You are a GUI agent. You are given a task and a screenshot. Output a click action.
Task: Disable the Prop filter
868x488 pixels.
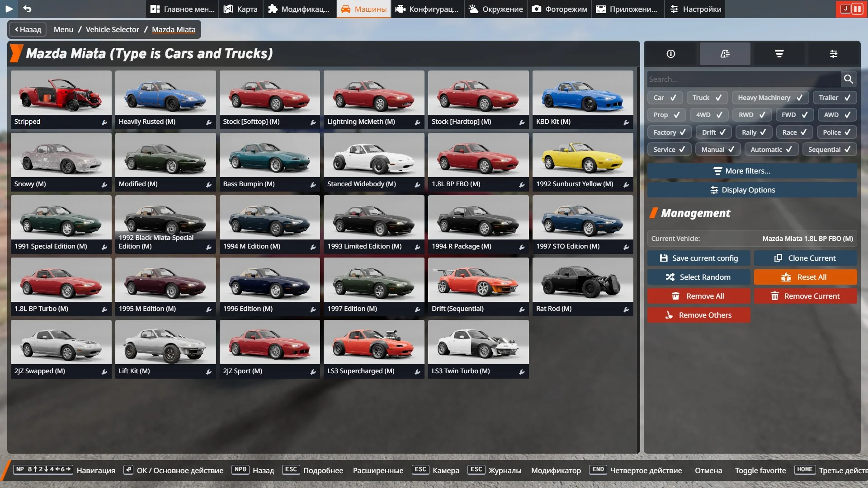666,115
